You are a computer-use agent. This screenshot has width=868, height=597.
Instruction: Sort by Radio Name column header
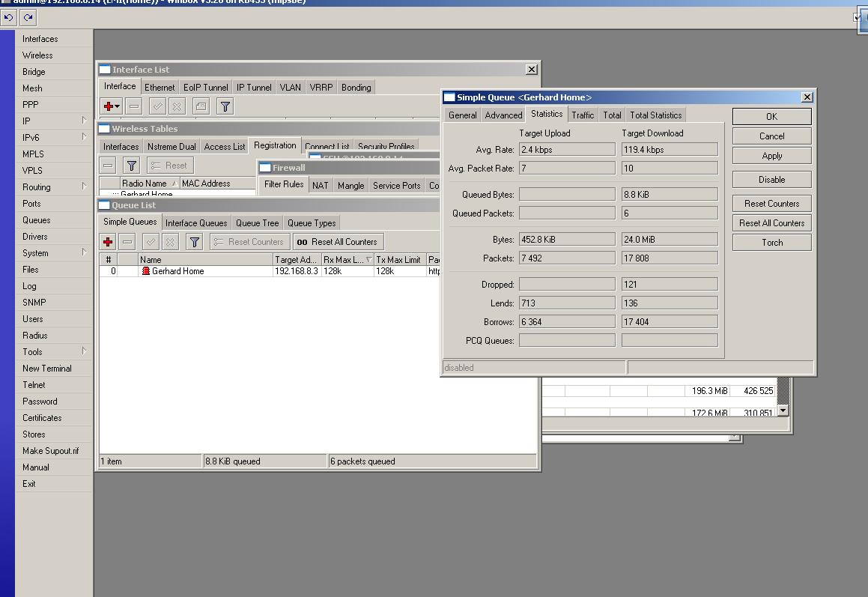150,184
